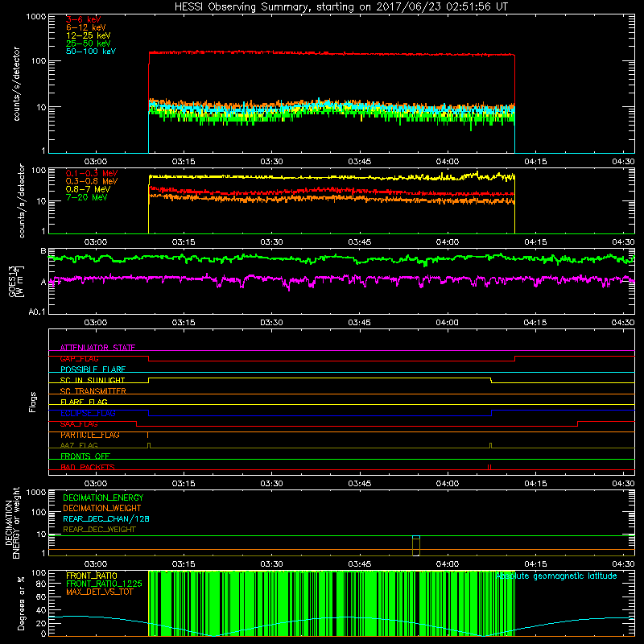
Task: Select the 6-12 keV legend label
Action: [x=86, y=27]
